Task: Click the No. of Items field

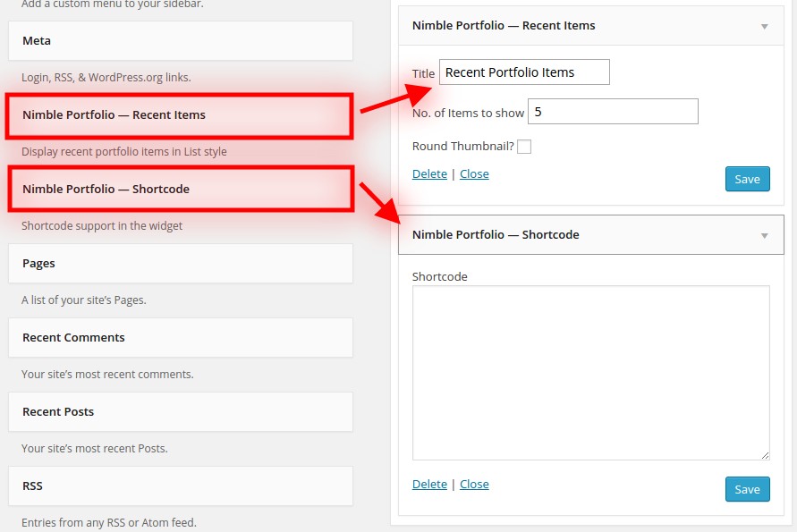Action: pos(613,112)
